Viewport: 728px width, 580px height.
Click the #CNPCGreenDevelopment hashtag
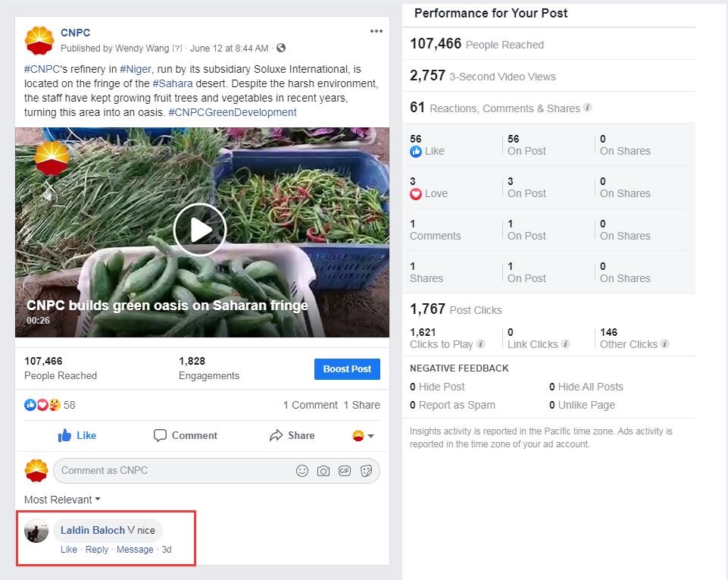pyautogui.click(x=232, y=112)
